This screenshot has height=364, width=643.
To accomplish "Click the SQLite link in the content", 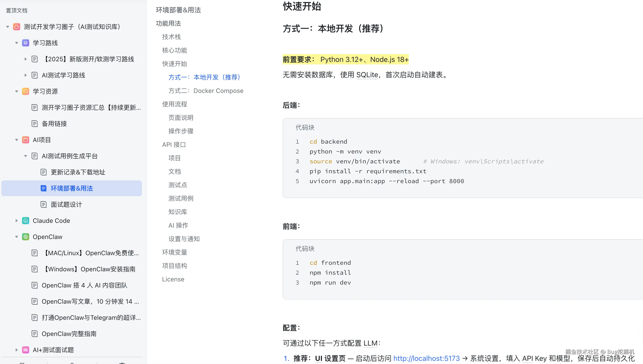I will coord(367,75).
